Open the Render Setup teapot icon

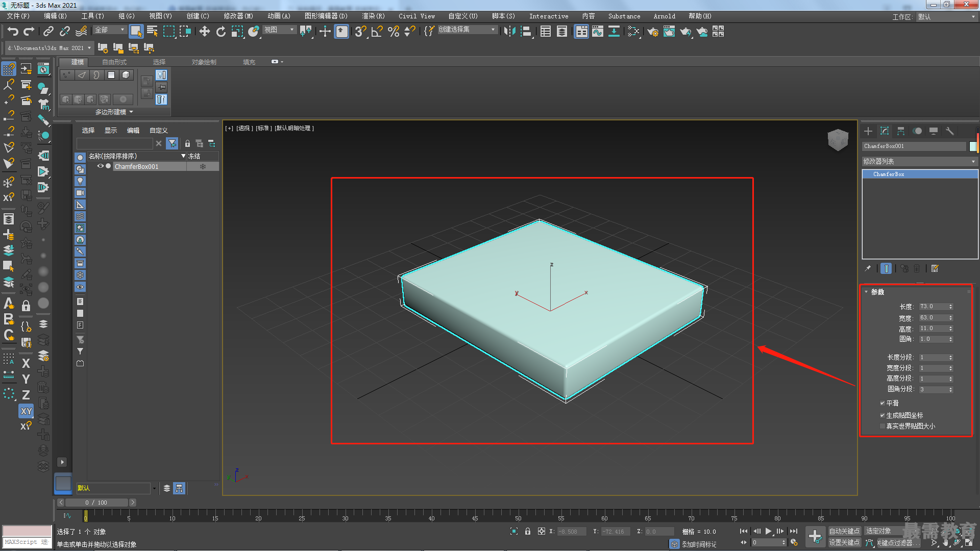(653, 32)
